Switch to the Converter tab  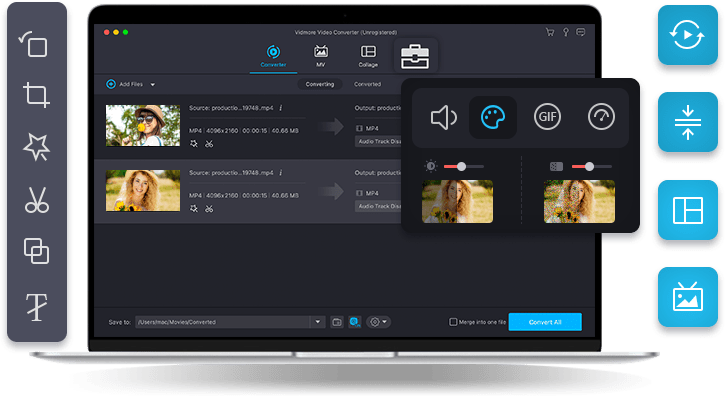(x=273, y=56)
